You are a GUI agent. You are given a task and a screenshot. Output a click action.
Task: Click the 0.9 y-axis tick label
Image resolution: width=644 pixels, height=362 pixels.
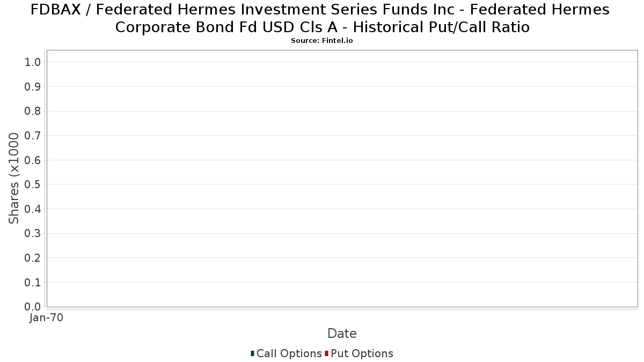click(x=33, y=87)
